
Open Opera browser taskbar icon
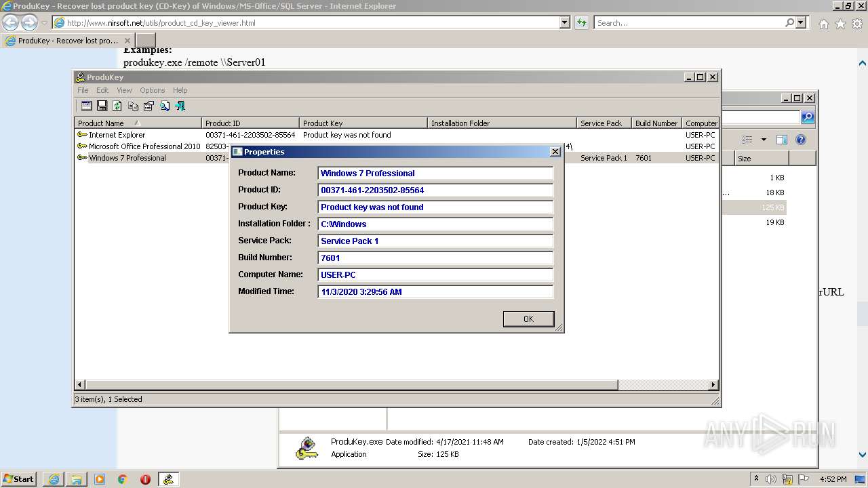tap(145, 479)
